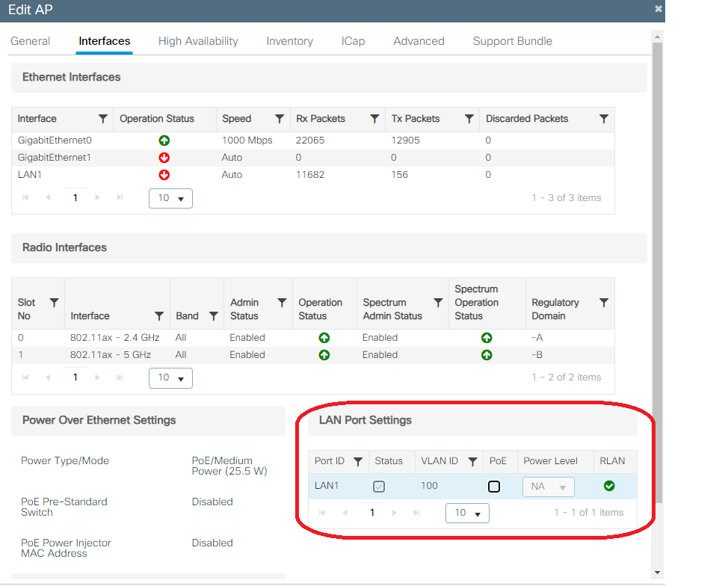
Task: Open the Support Bundle tab
Action: tap(513, 41)
